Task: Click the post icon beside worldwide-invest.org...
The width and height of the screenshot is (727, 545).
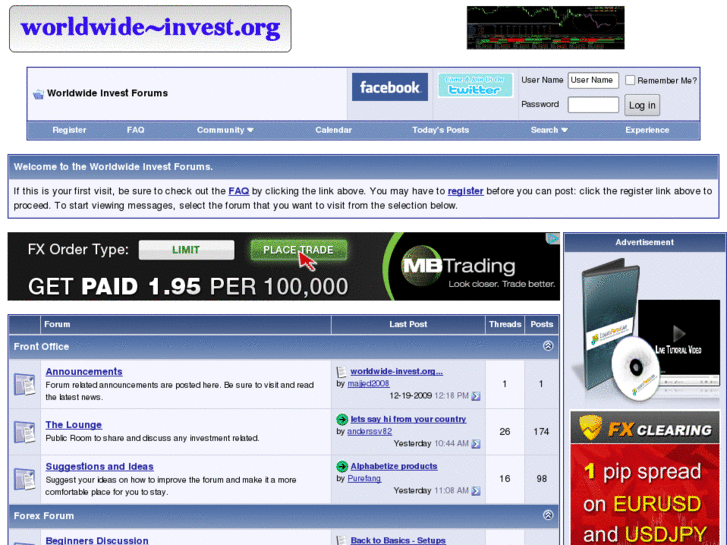Action: point(341,372)
